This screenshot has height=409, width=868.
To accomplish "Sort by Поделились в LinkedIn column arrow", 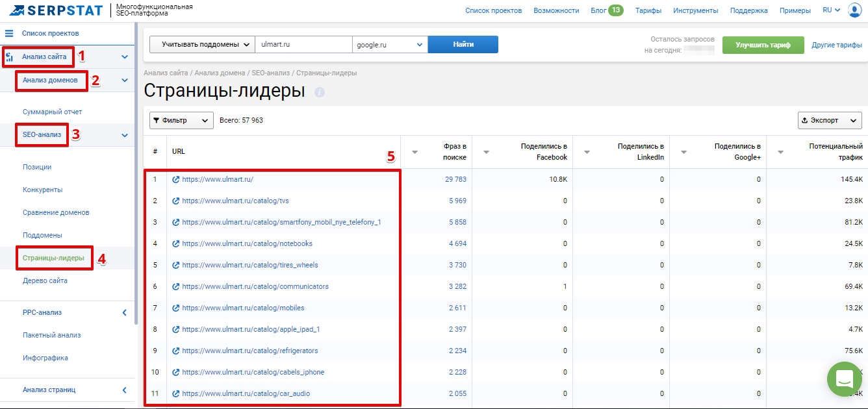I will click(587, 153).
